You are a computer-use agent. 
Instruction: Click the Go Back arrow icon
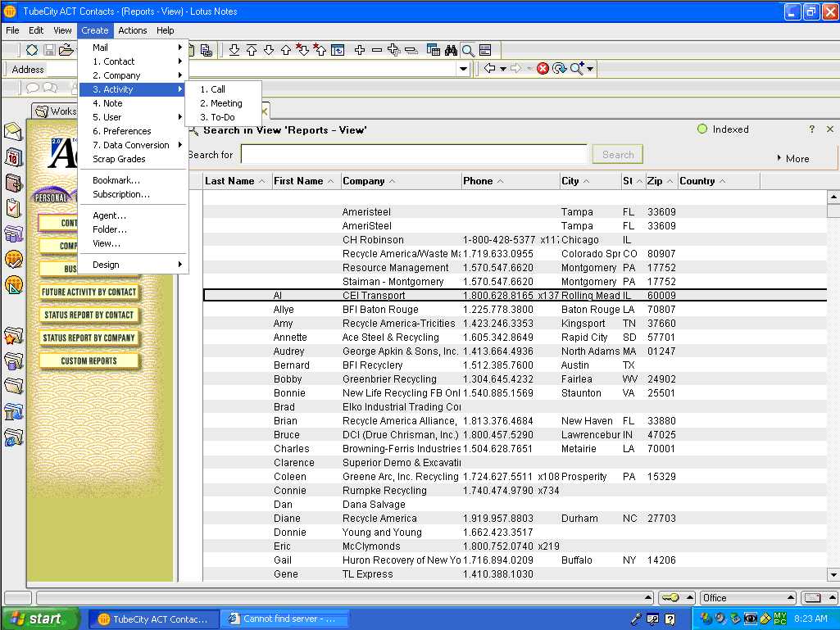click(489, 68)
